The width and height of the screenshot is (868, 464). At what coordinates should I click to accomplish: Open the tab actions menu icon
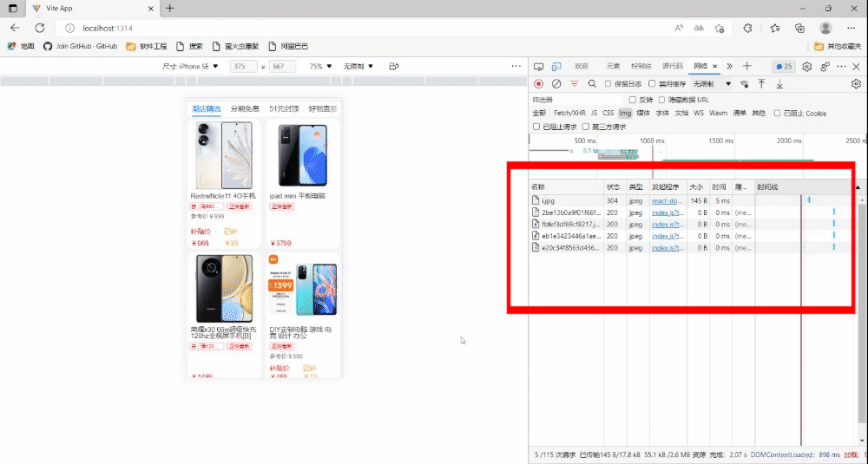click(x=13, y=9)
